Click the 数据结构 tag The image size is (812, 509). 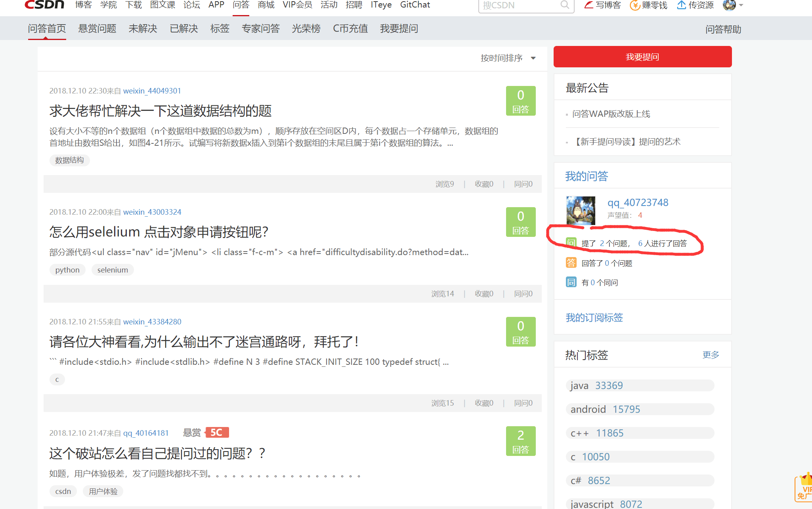click(x=69, y=160)
